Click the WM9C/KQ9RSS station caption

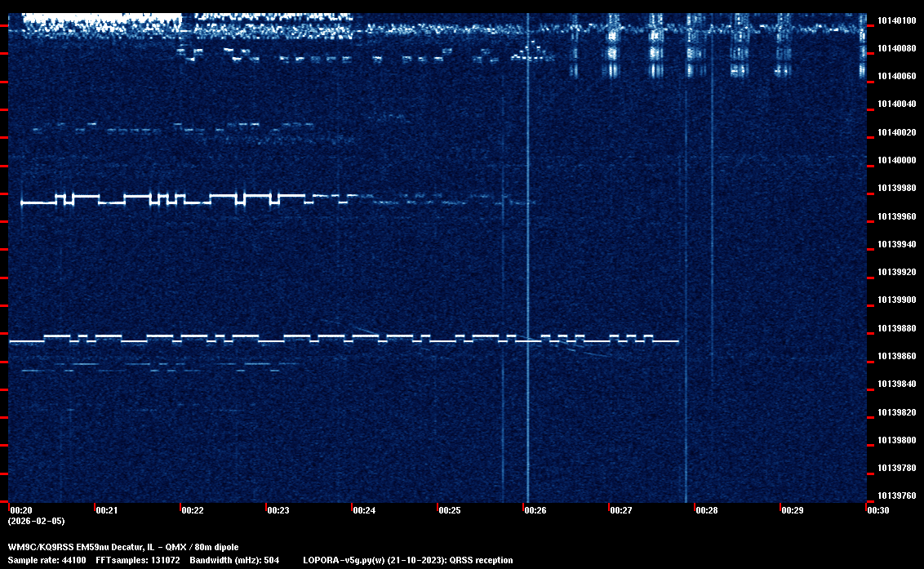(123, 546)
